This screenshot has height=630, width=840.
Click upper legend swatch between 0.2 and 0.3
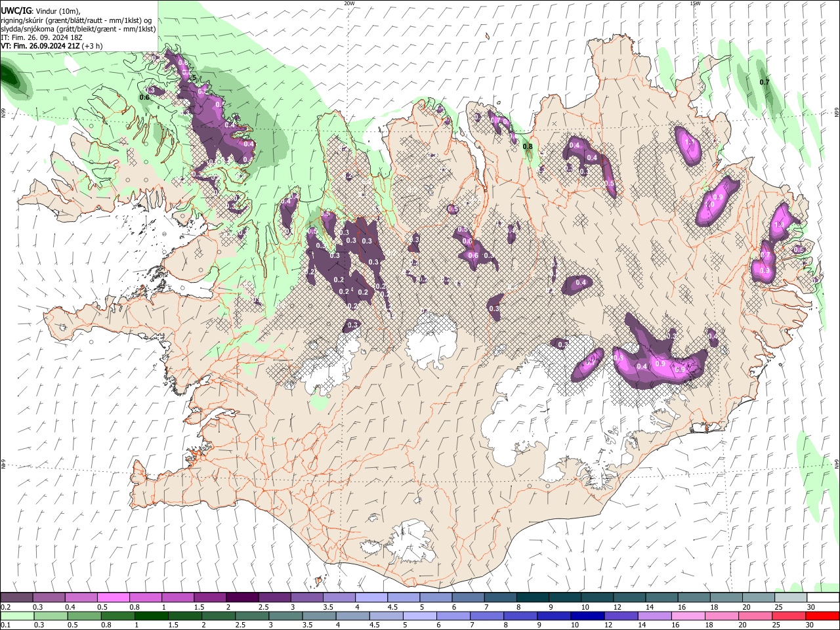click(16, 597)
